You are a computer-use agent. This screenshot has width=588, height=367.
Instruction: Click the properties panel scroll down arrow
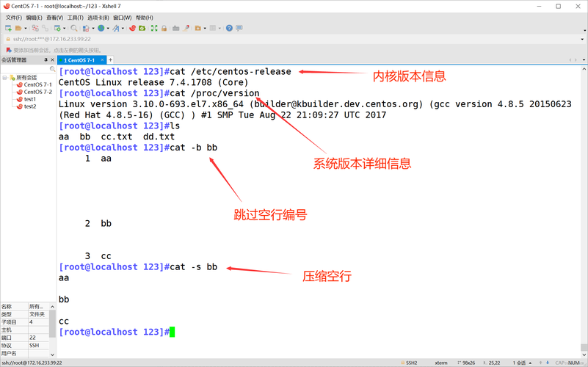tap(53, 355)
